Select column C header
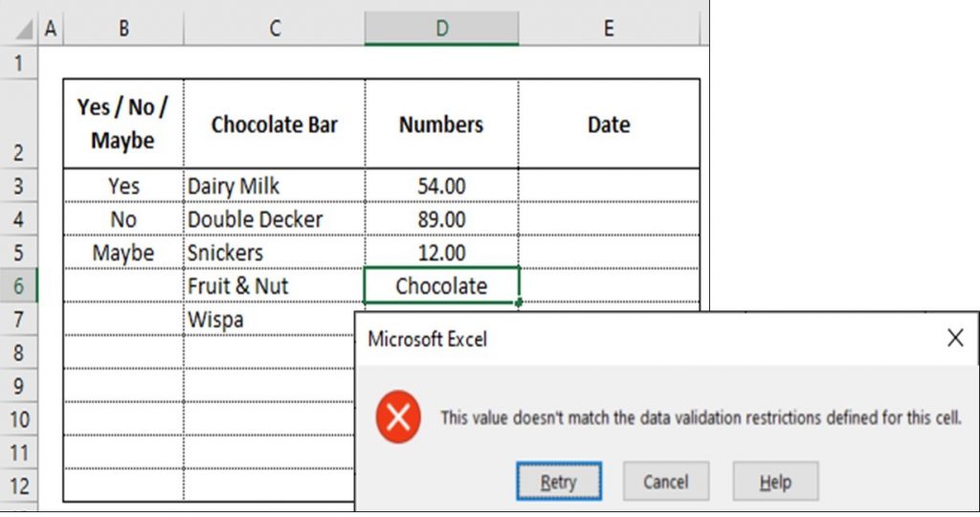980x517 pixels. 275,30
